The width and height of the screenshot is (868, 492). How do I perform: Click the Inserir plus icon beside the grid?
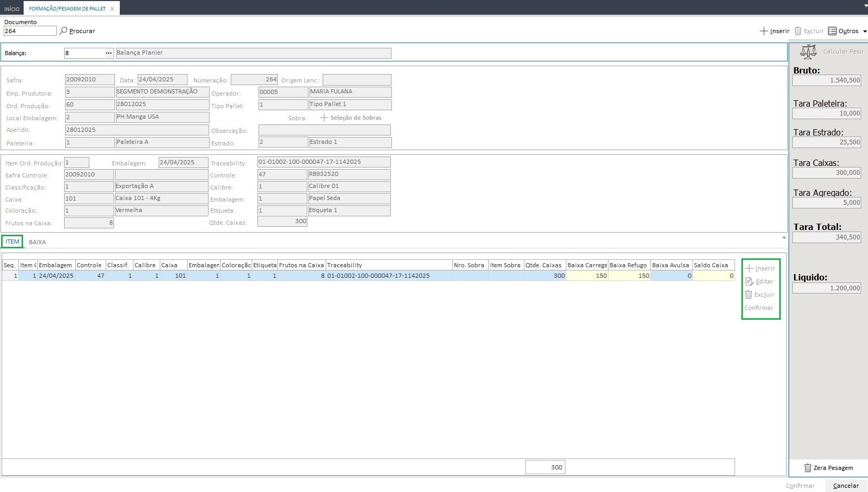[x=749, y=268]
